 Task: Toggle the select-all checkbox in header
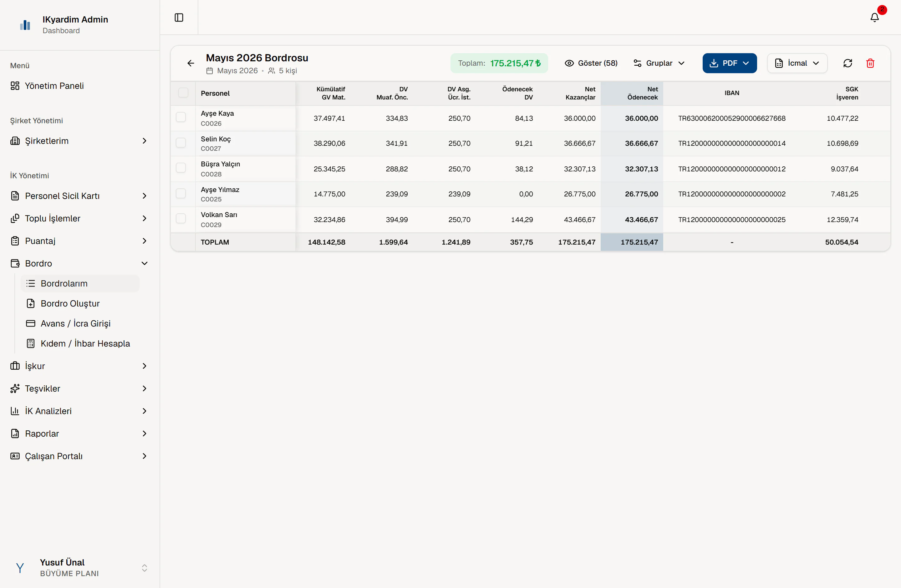[183, 93]
